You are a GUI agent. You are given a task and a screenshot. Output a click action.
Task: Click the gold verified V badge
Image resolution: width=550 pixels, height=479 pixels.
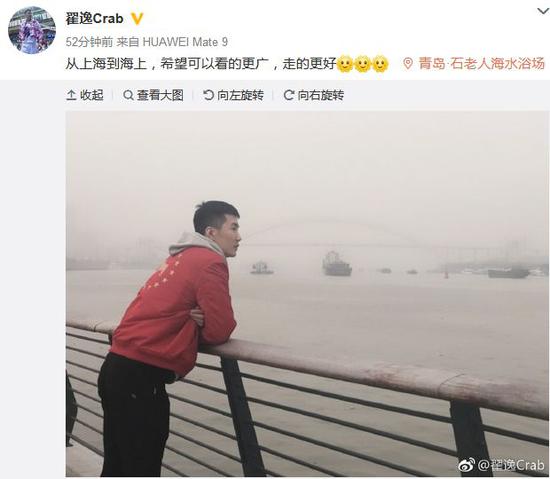pos(137,19)
